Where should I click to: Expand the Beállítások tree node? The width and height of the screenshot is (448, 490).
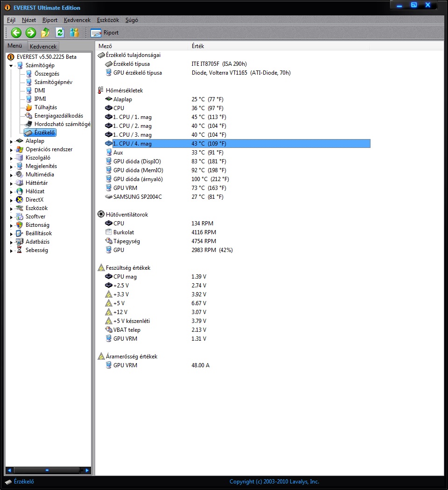point(11,234)
